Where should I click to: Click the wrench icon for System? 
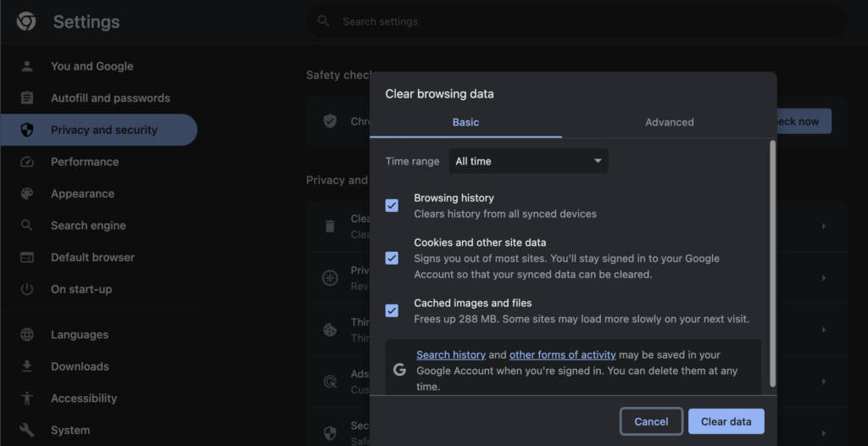point(26,430)
